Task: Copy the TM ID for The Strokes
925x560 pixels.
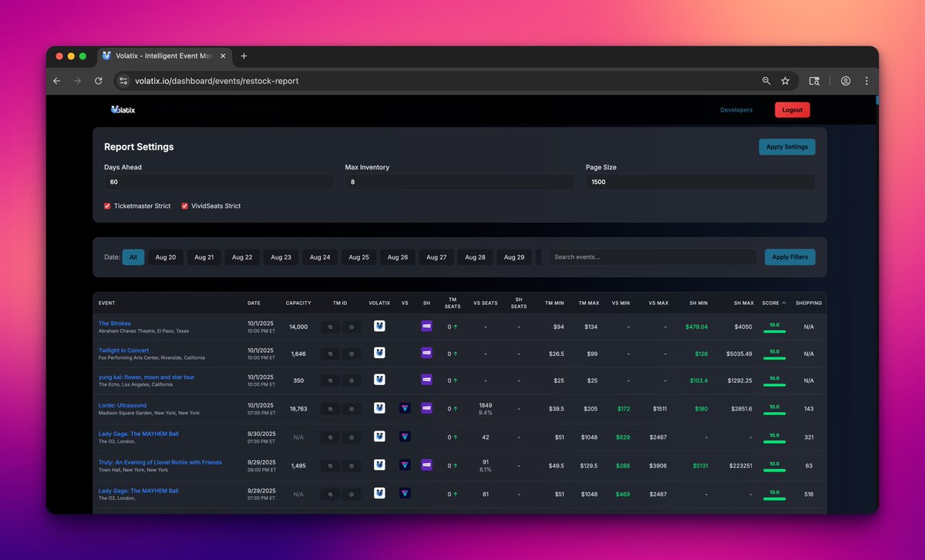Action: click(330, 327)
